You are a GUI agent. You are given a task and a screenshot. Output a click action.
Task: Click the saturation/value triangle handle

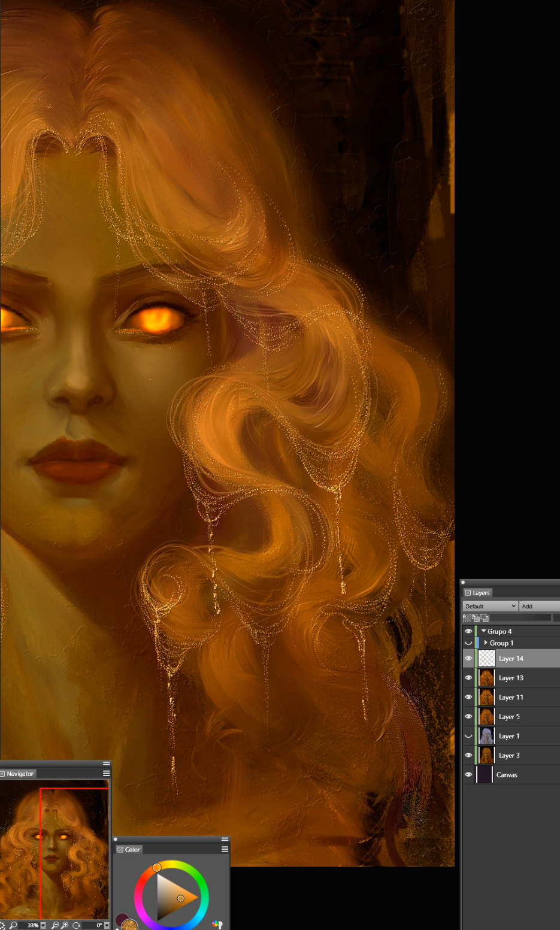pos(181,898)
